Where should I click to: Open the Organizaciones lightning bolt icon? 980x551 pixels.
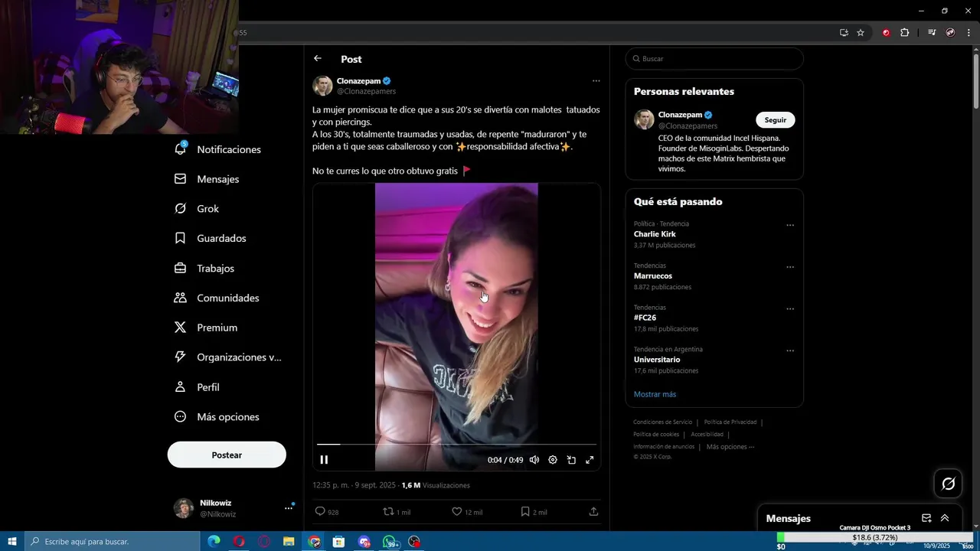(180, 357)
